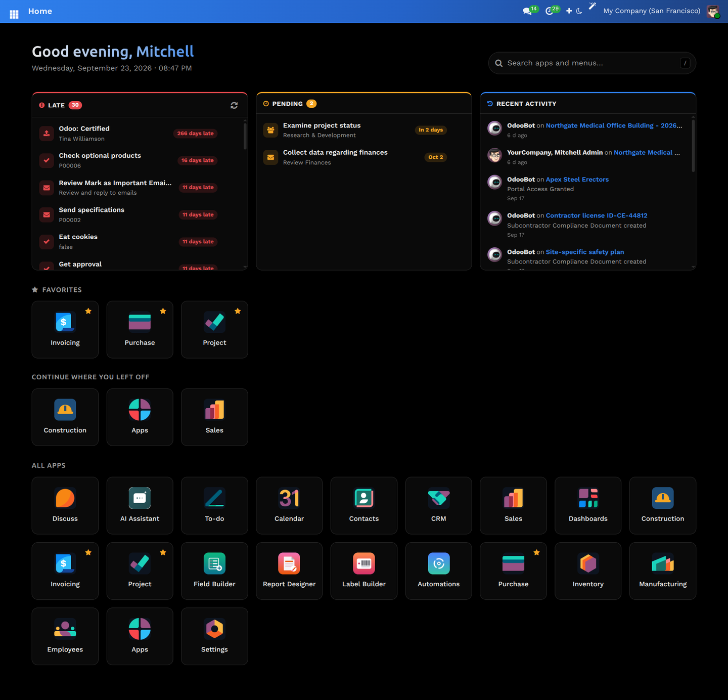The width and height of the screenshot is (728, 700).
Task: Click the magic wand icon in the top bar
Action: tap(593, 6)
